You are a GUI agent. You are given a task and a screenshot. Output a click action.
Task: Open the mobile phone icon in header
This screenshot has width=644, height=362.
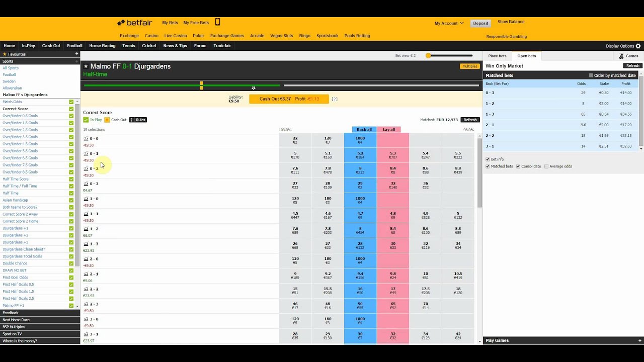point(218,22)
